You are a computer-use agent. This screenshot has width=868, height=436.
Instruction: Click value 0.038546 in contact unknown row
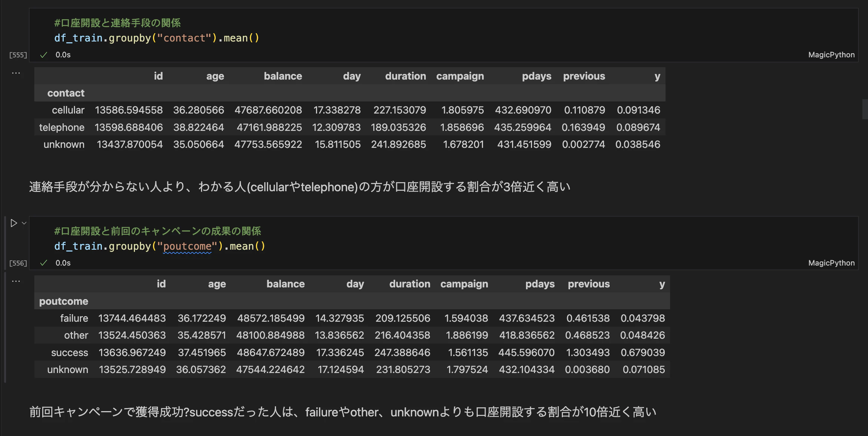[x=638, y=144]
